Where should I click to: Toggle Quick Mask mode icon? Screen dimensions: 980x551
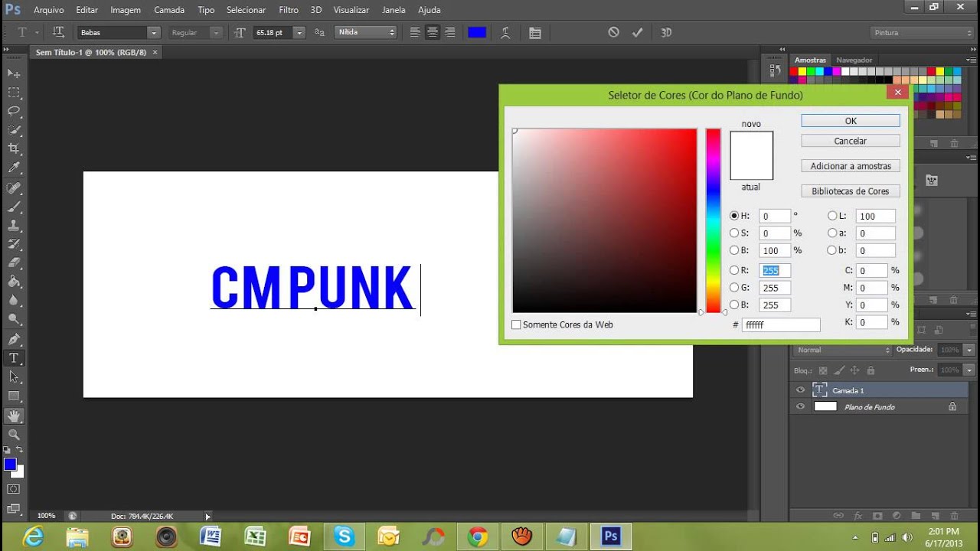click(14, 488)
